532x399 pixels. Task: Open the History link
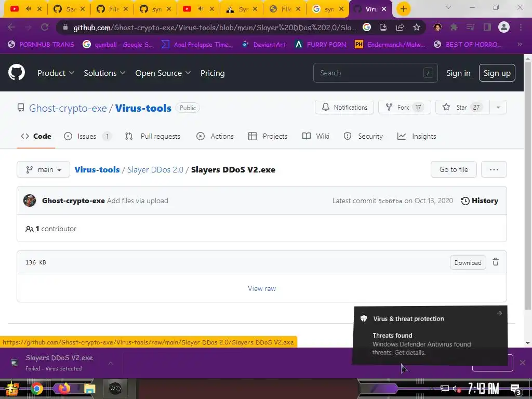[x=480, y=201]
